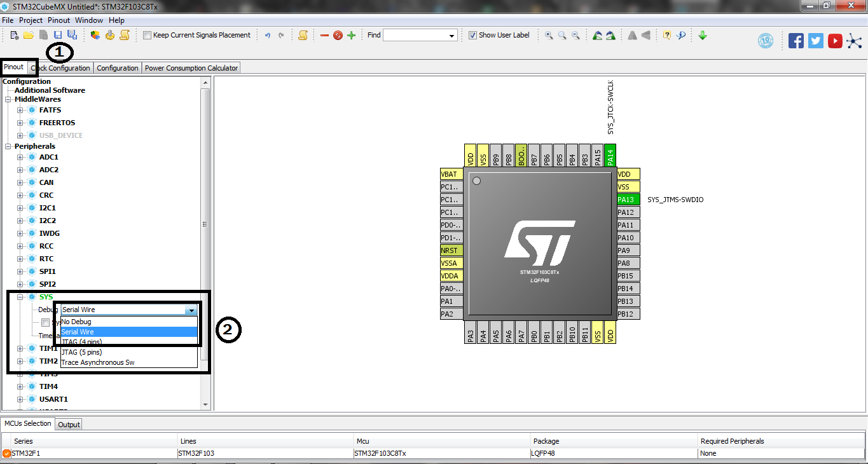This screenshot has height=464, width=868.
Task: Open STM32CubeMX on Twitter via toolbar icon
Action: click(815, 40)
